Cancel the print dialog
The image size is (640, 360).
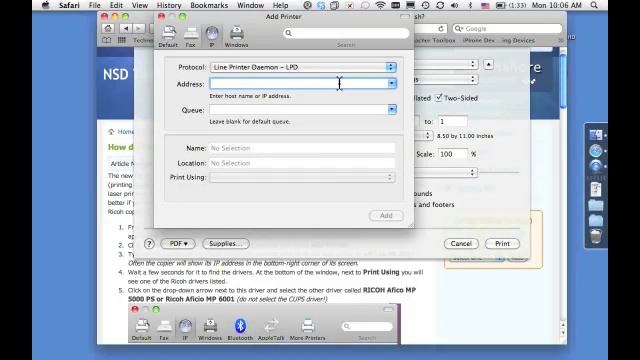461,244
